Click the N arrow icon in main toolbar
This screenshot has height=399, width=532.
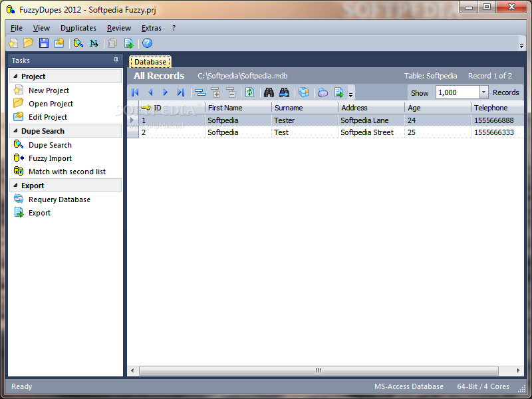94,43
